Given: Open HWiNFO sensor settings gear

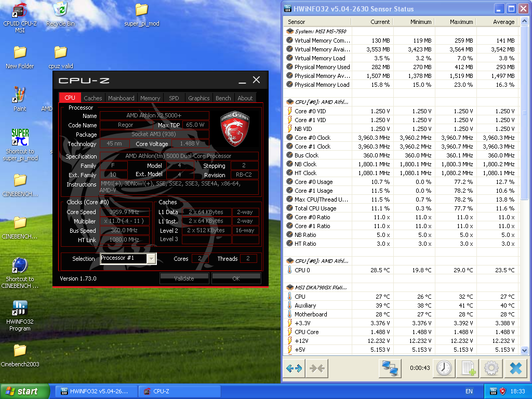Looking at the screenshot, I should click(x=491, y=368).
